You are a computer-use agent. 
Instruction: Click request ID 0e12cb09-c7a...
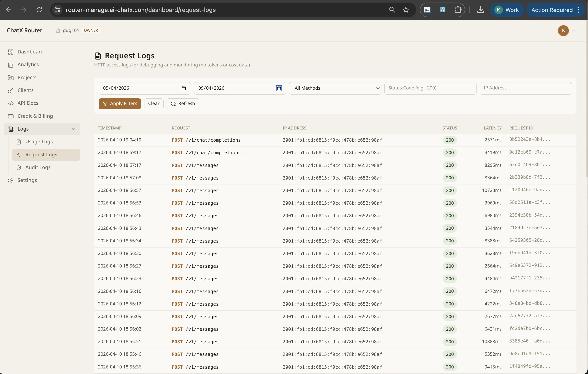[x=529, y=152]
